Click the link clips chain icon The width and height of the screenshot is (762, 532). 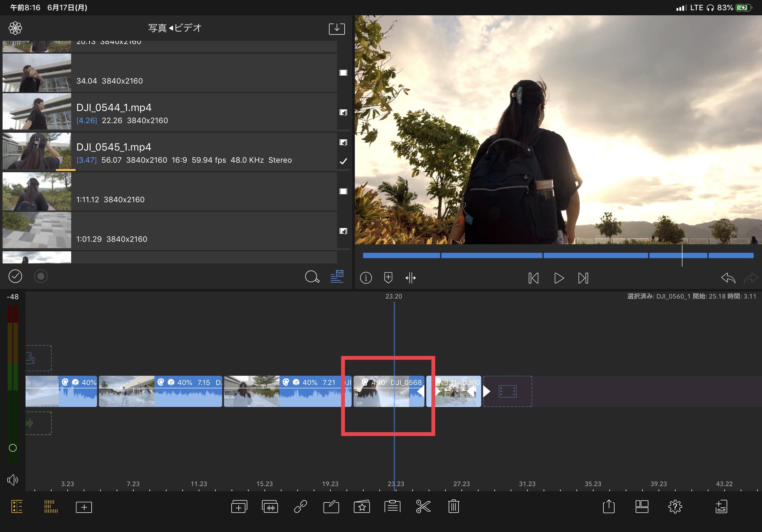300,506
